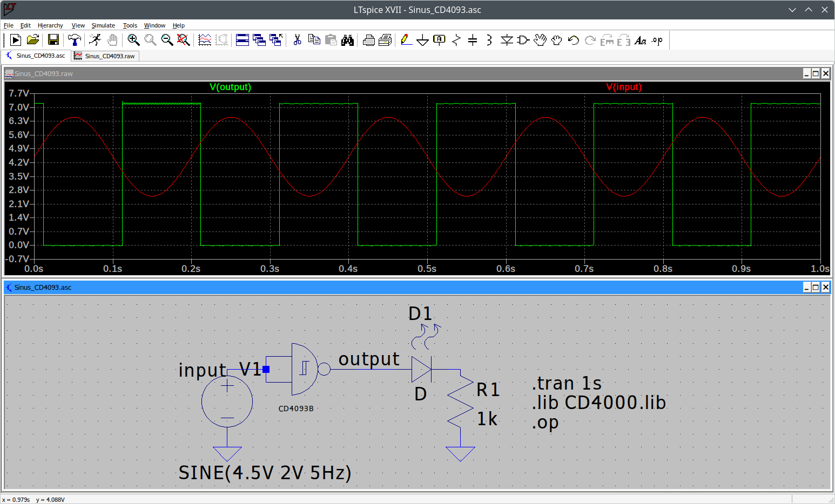This screenshot has width=835, height=504.
Task: Open the Simulate menu
Action: tap(103, 25)
